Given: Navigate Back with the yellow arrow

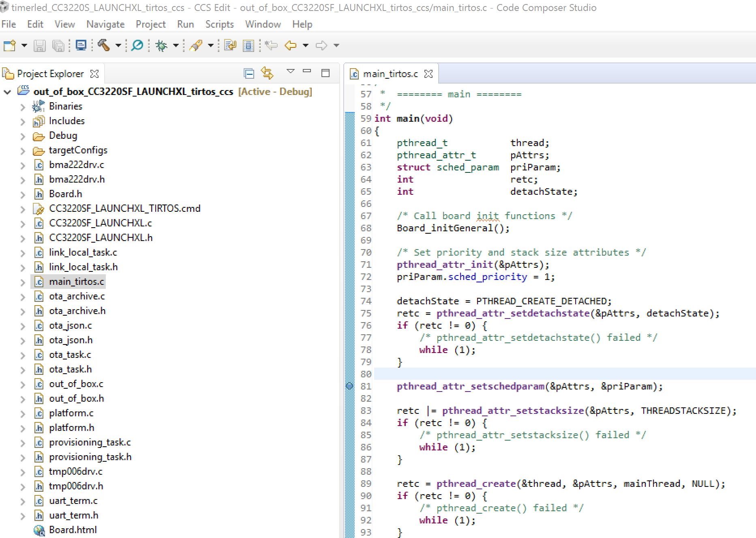Looking at the screenshot, I should coord(291,45).
